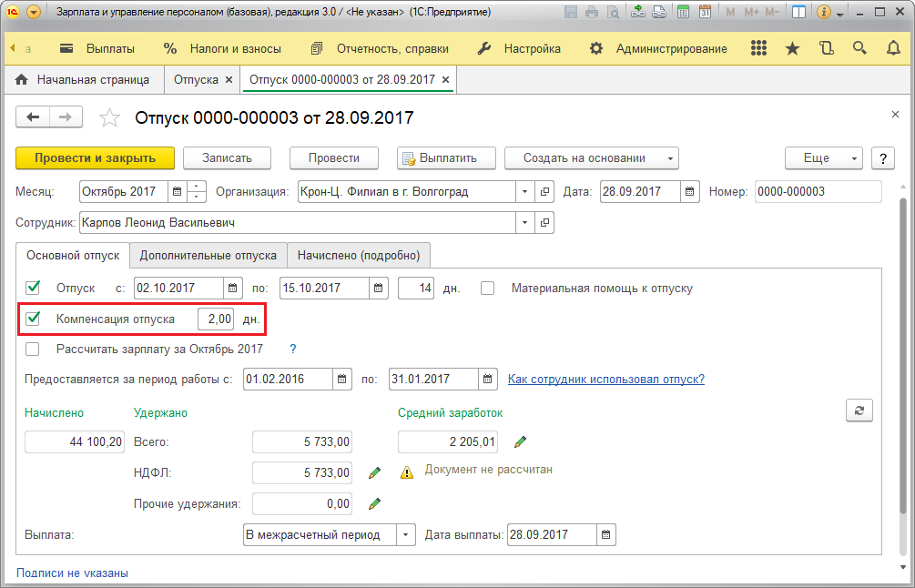
Task: Open the functions menu grid icon
Action: click(758, 48)
